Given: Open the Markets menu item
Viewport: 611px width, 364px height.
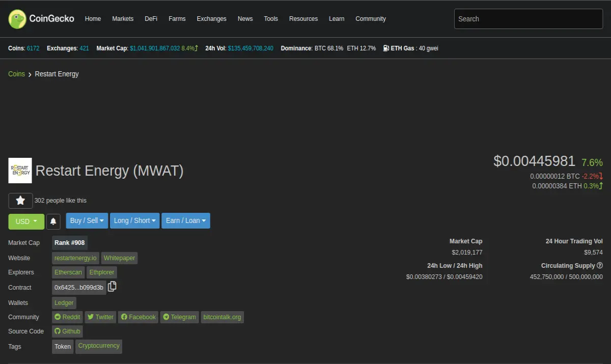Looking at the screenshot, I should tap(123, 19).
